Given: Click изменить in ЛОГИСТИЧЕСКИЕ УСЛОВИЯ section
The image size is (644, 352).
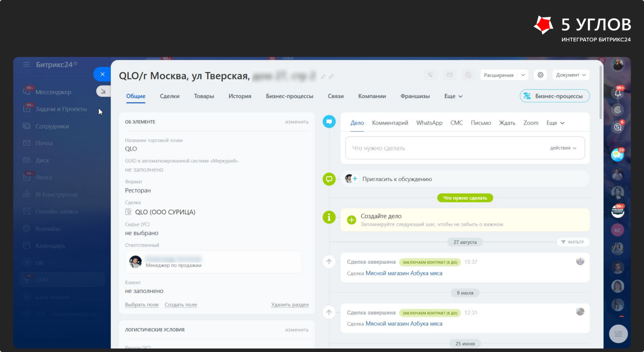Looking at the screenshot, I should coord(297,329).
